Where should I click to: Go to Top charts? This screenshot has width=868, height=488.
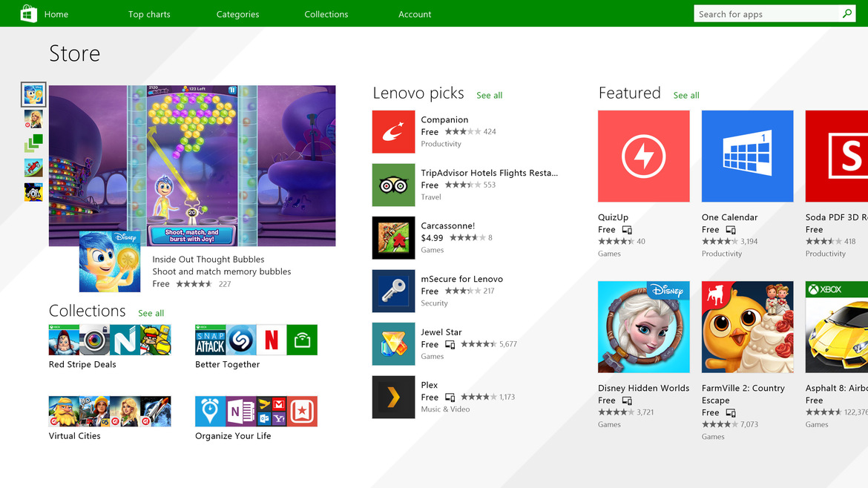click(x=149, y=14)
